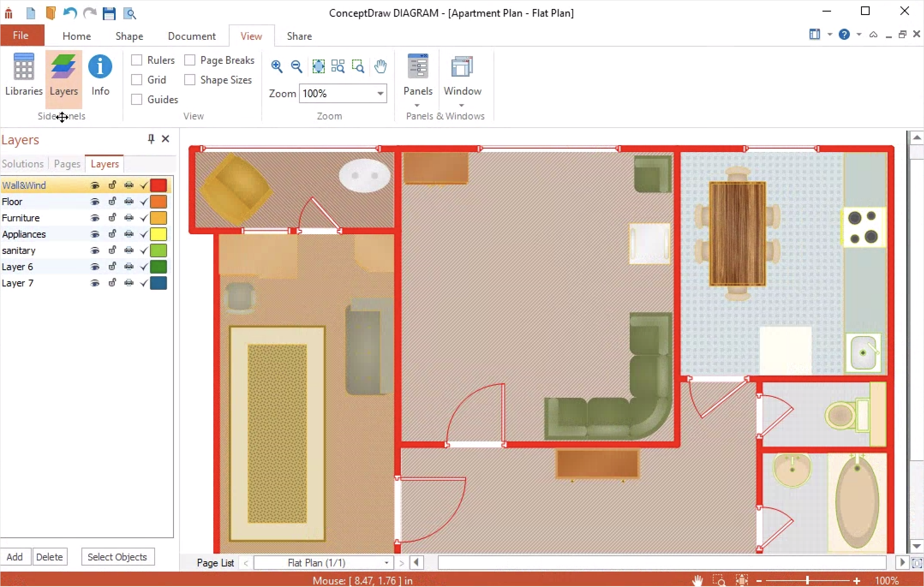Click the Select Objects button
The width and height of the screenshot is (924, 587).
117,557
